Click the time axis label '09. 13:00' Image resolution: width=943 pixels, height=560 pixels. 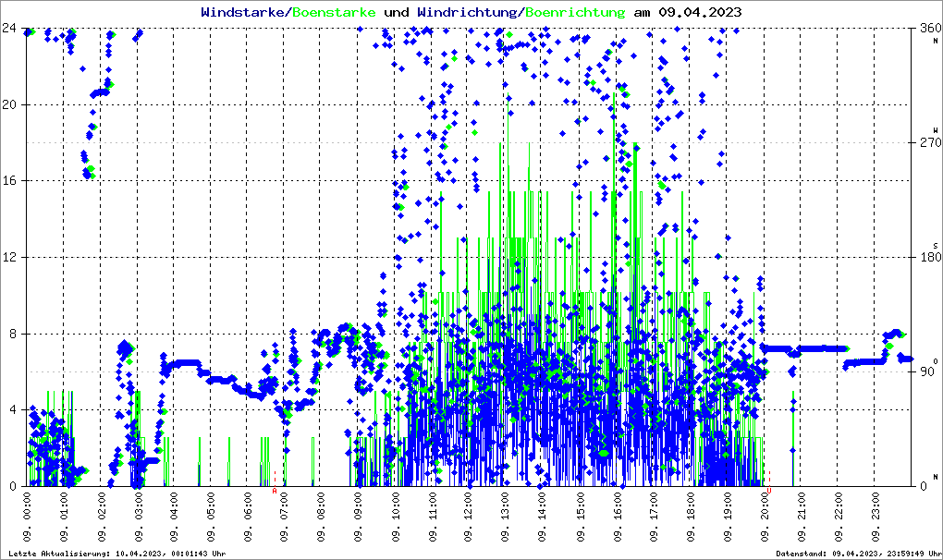tap(506, 517)
